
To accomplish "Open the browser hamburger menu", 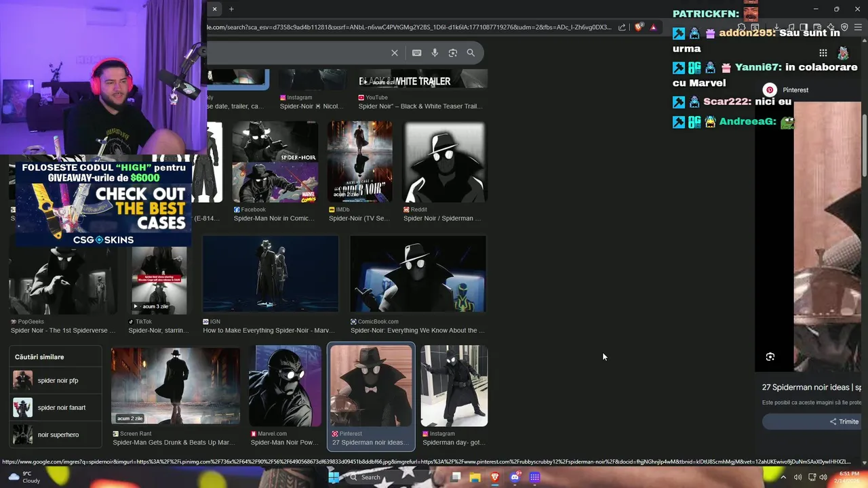I will pyautogui.click(x=858, y=28).
